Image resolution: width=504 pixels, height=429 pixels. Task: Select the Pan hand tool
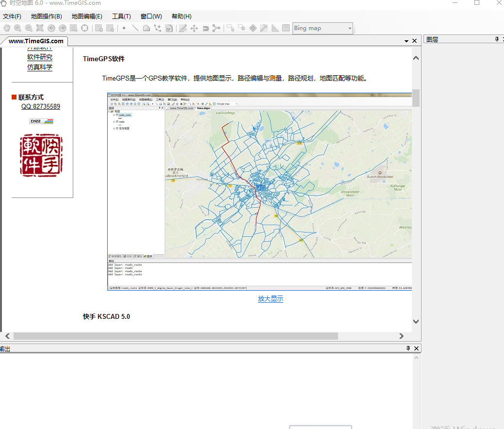7,28
